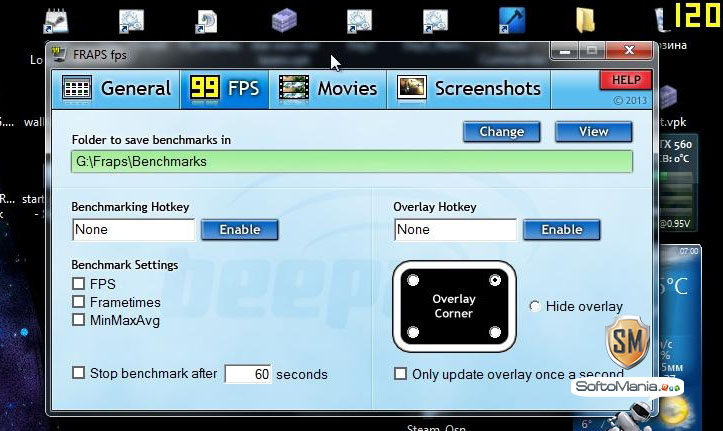Select Hide overlay radio option
This screenshot has height=431, width=723.
click(534, 306)
